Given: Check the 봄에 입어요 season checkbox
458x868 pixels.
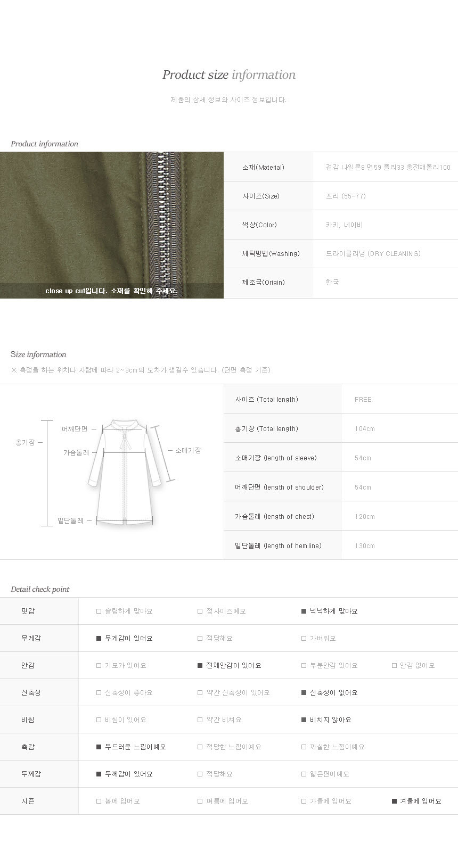Looking at the screenshot, I should (x=99, y=801).
